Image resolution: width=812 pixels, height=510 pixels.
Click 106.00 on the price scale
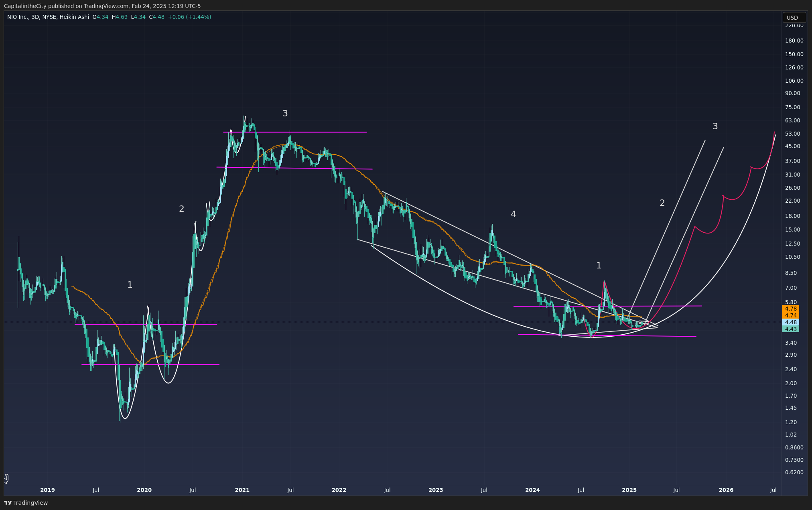(x=794, y=81)
